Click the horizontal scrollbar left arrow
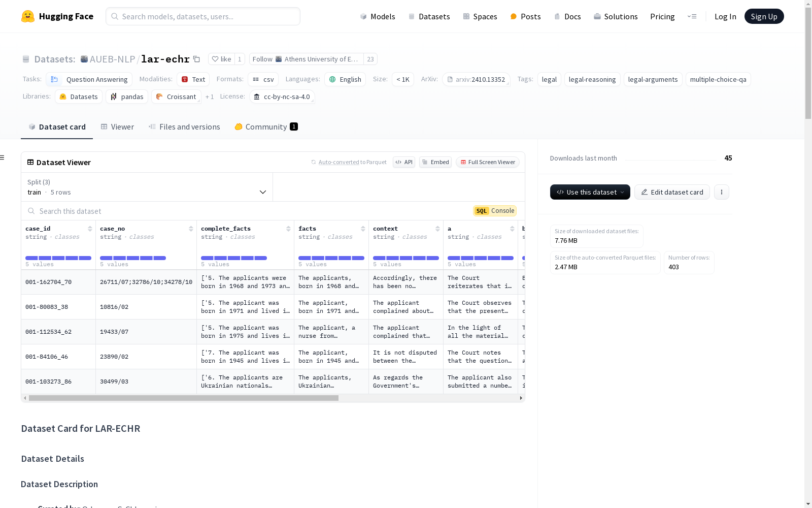 [25, 398]
